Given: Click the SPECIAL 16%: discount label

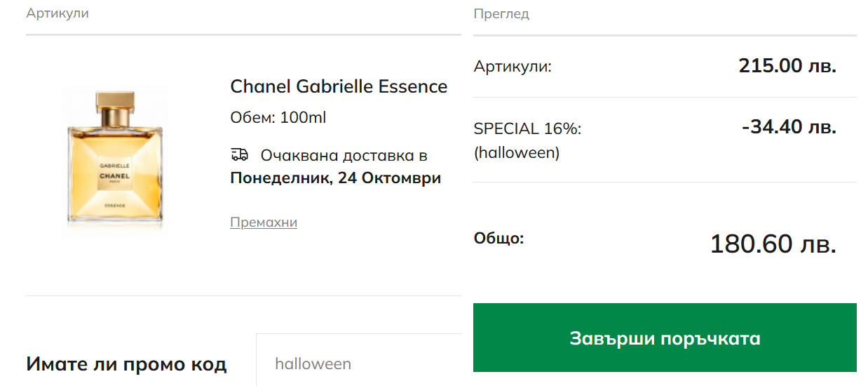Looking at the screenshot, I should pos(528,129).
